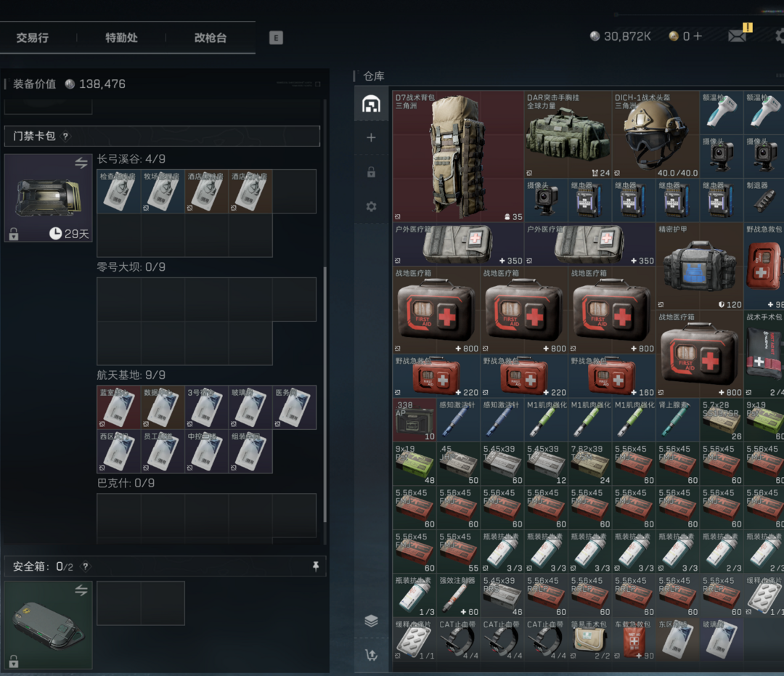The width and height of the screenshot is (784, 676).
Task: Select the 9x19 ammo box with 48 rounds
Action: [415, 463]
